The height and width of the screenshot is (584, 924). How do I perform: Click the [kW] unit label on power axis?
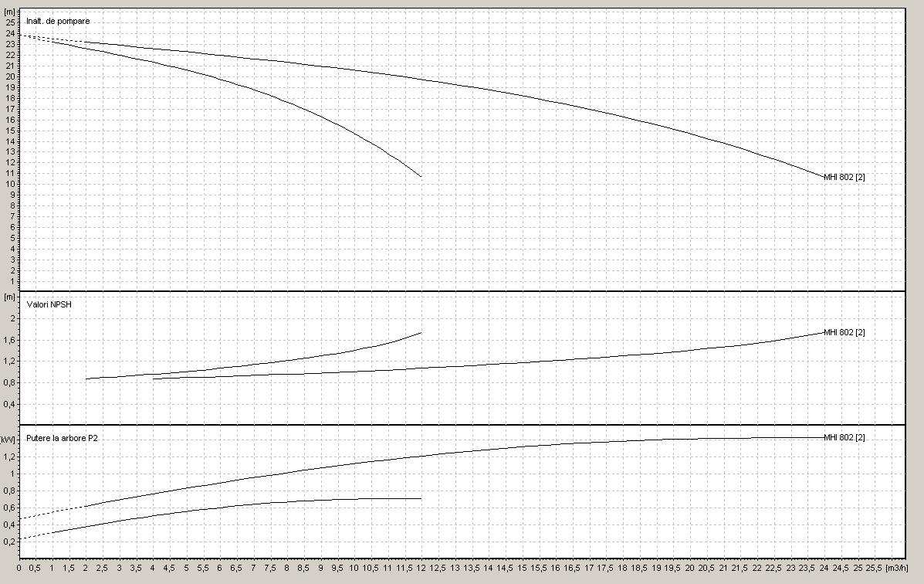coord(8,439)
